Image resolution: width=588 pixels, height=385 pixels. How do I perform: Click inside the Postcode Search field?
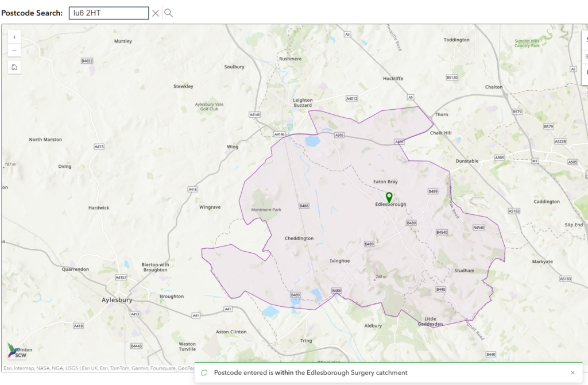[108, 13]
